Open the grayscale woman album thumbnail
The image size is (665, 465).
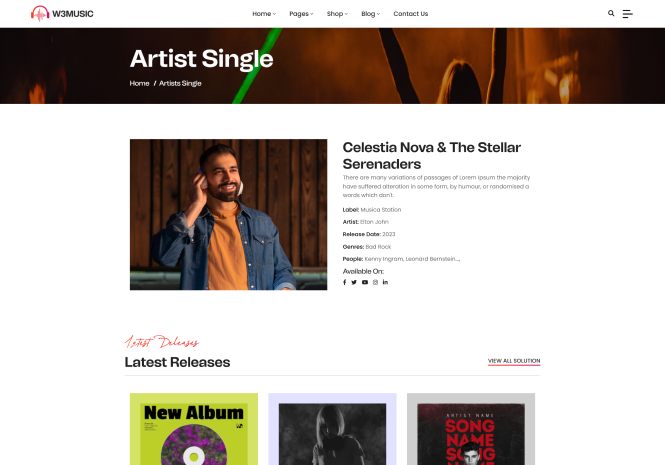coord(332,429)
